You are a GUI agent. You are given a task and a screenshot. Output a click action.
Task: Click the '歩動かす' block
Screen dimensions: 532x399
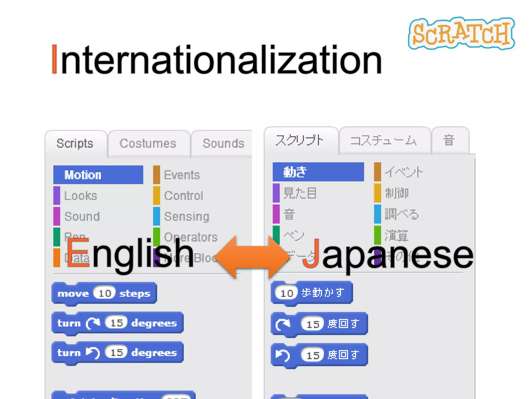312,293
